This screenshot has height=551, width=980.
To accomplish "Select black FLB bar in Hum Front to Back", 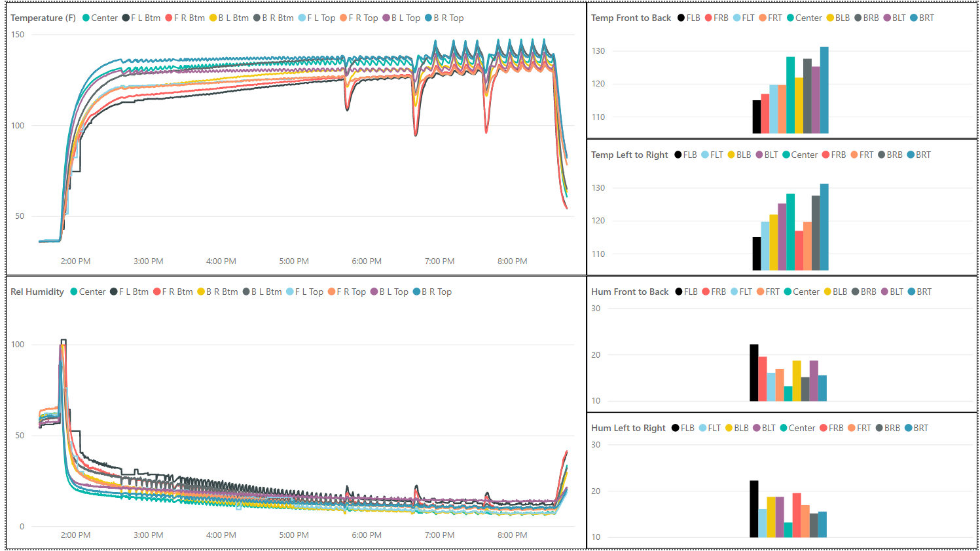I will click(753, 372).
